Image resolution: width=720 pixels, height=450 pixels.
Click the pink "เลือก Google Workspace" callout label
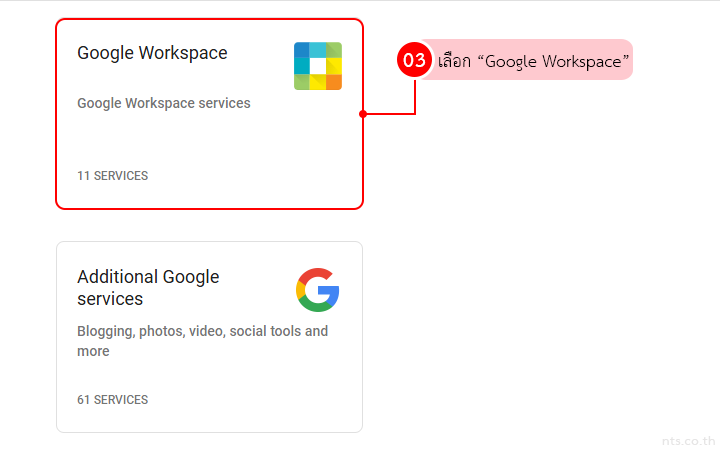pyautogui.click(x=533, y=61)
